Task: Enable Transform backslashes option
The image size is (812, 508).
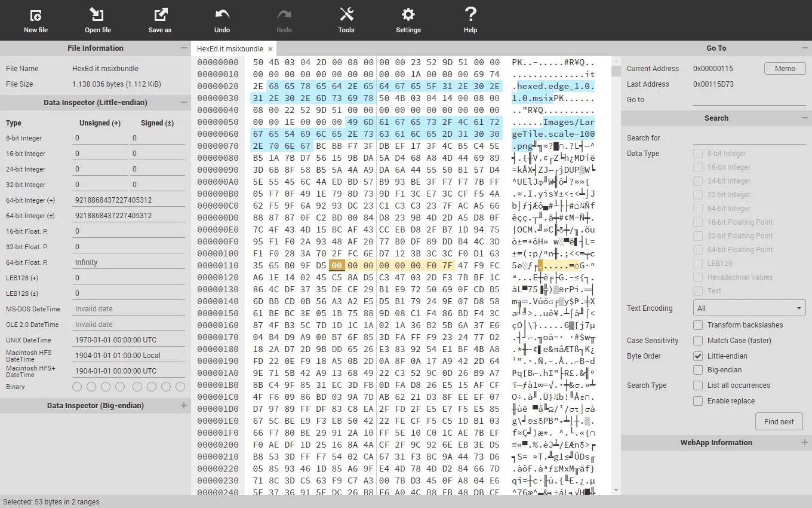Action: (697, 325)
